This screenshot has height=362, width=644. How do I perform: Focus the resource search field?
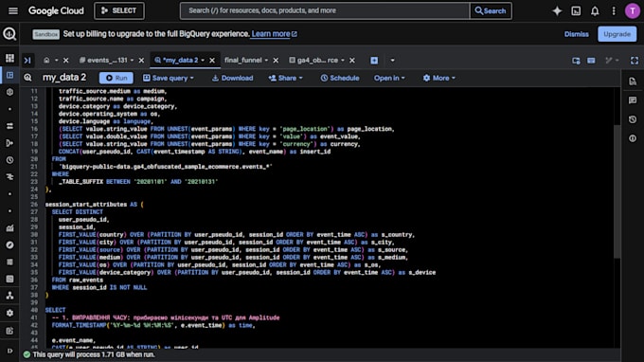pyautogui.click(x=325, y=10)
